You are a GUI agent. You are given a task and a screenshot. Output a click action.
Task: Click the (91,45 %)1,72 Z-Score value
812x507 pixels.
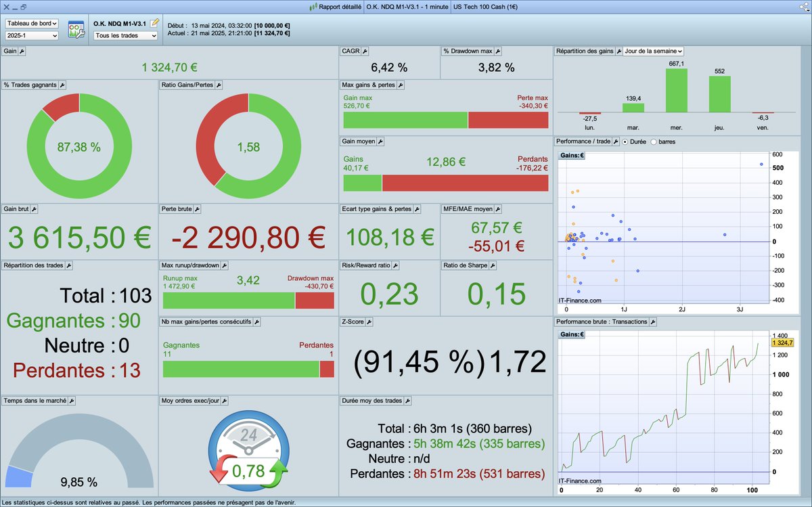point(450,363)
